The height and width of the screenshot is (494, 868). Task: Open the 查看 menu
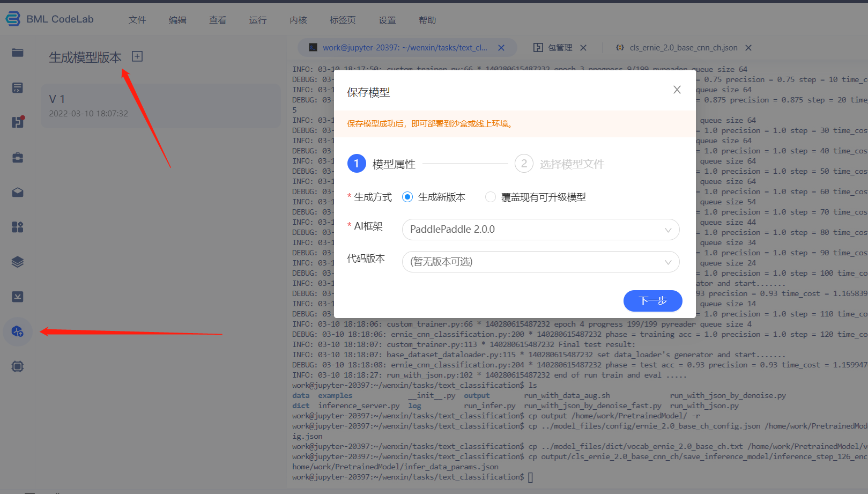(x=218, y=20)
